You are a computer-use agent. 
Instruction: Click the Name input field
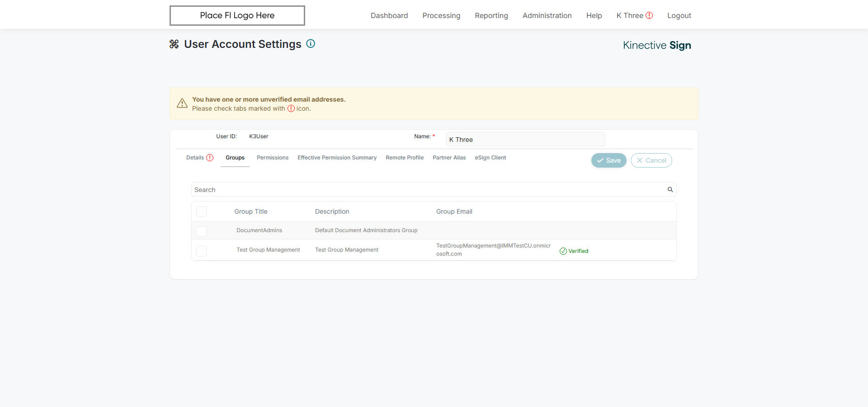click(x=525, y=140)
